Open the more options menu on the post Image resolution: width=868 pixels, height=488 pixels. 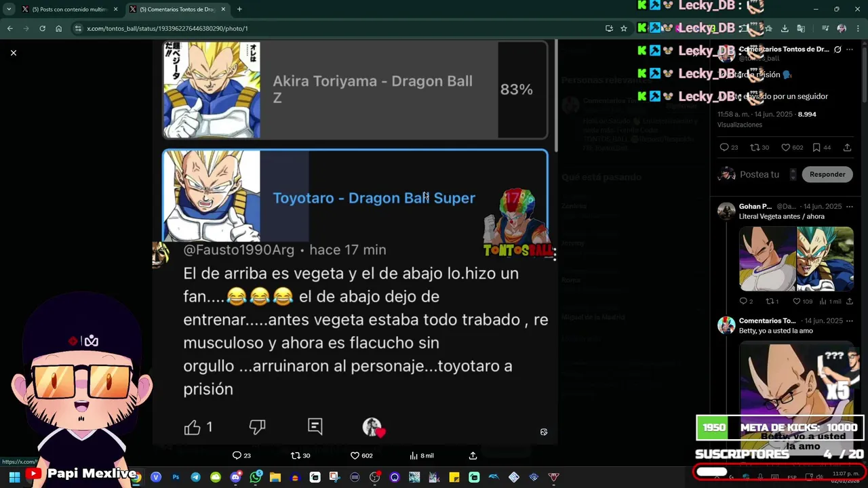pos(850,49)
